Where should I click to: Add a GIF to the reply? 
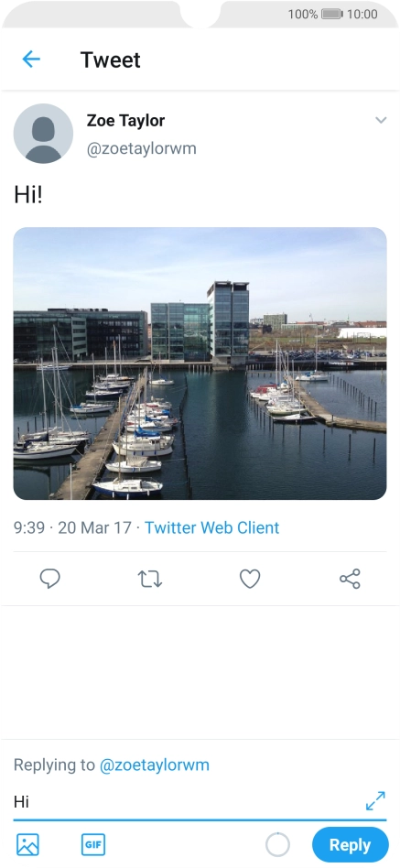(x=93, y=845)
